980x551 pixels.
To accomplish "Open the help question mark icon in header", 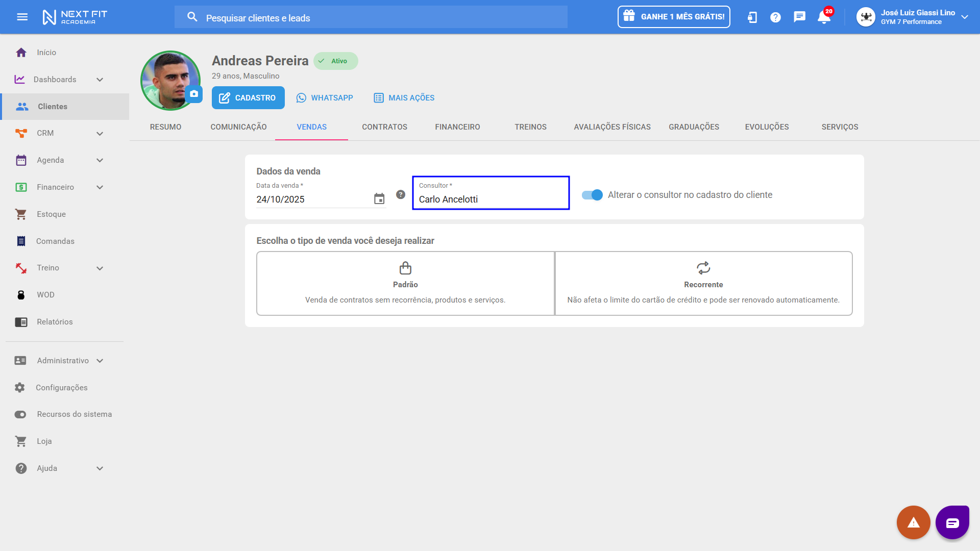I will pos(775,17).
